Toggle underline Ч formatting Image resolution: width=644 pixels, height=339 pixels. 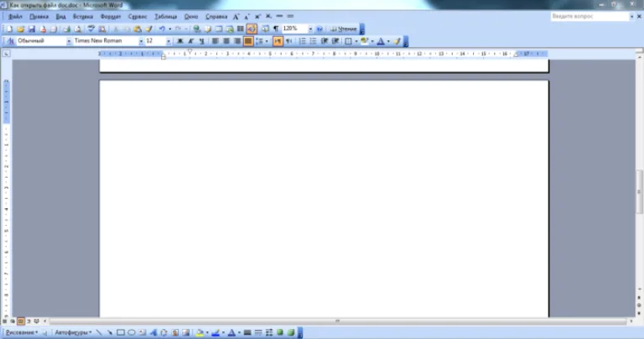coord(201,41)
